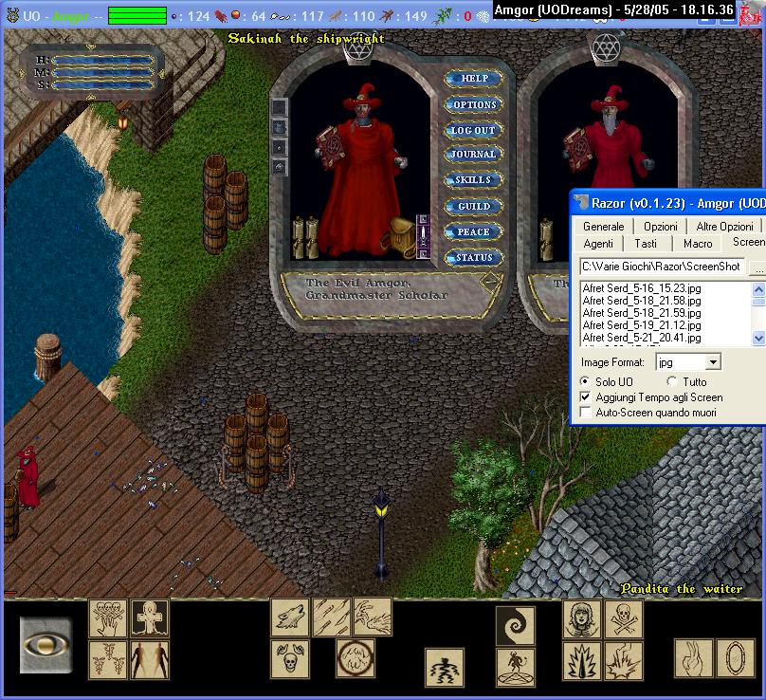Image resolution: width=766 pixels, height=700 pixels.
Task: Switch to the Agenti tab
Action: tap(598, 244)
